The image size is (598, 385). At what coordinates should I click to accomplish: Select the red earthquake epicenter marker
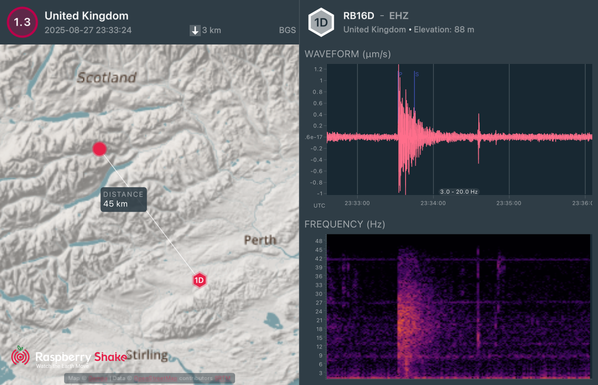click(x=100, y=149)
